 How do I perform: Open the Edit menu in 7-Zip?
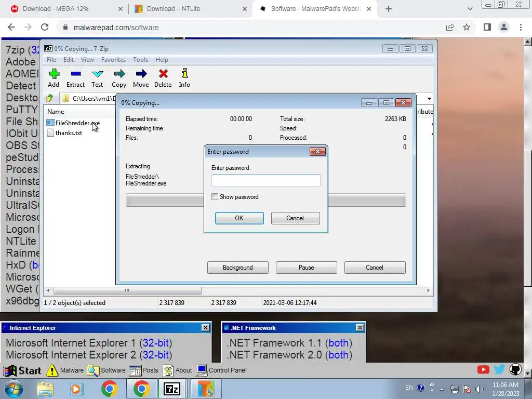68,59
